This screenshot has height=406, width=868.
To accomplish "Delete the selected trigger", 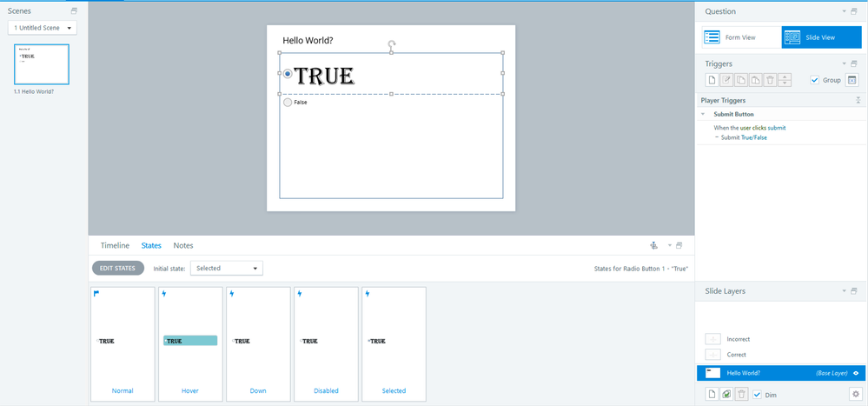I will pos(770,80).
